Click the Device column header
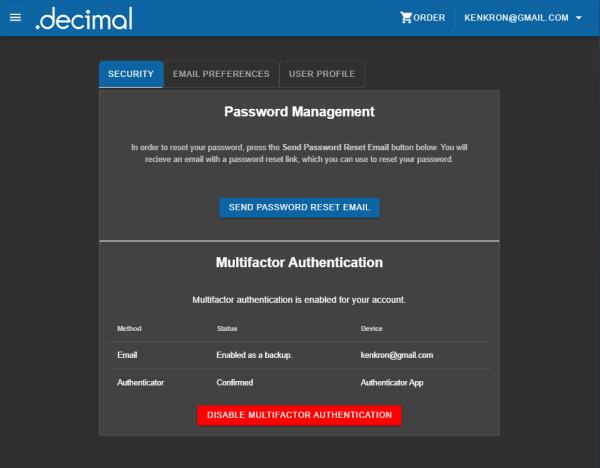This screenshot has height=468, width=600. [x=372, y=329]
